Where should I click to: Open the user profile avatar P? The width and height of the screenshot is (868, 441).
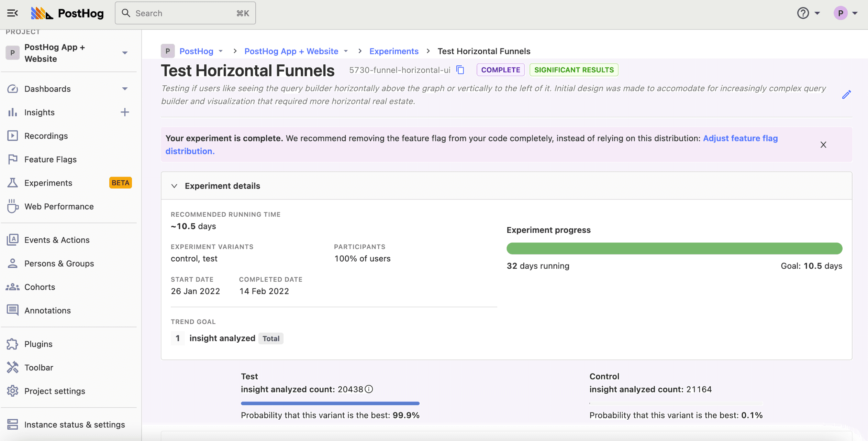tap(841, 13)
